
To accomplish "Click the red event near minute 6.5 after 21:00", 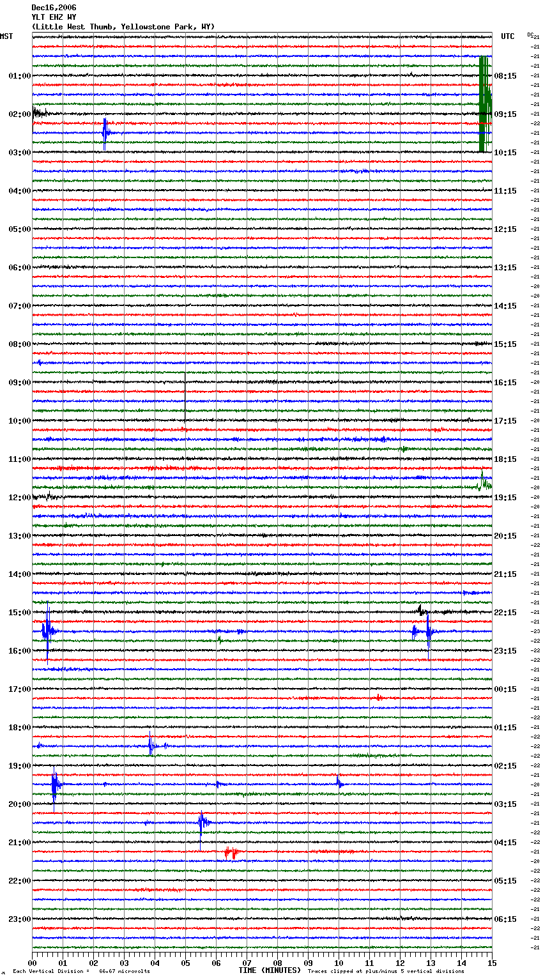I will (231, 852).
